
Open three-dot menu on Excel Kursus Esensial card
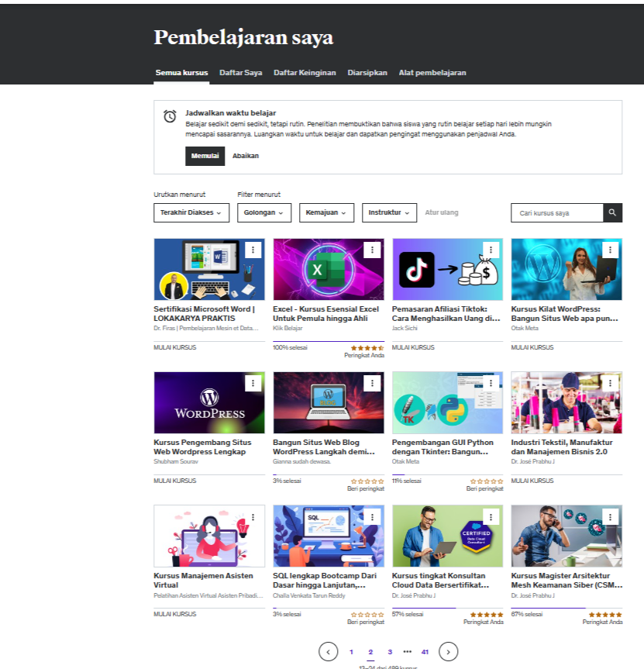pyautogui.click(x=372, y=250)
